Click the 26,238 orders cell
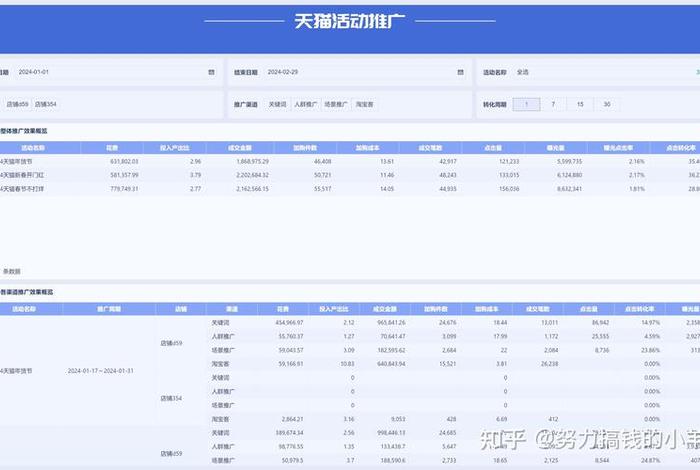This screenshot has width=700, height=470. click(550, 364)
